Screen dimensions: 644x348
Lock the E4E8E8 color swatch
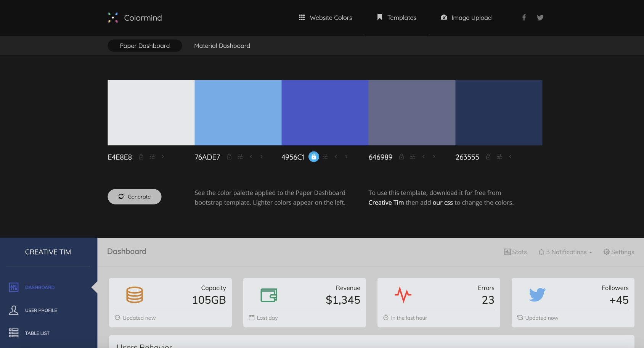141,156
